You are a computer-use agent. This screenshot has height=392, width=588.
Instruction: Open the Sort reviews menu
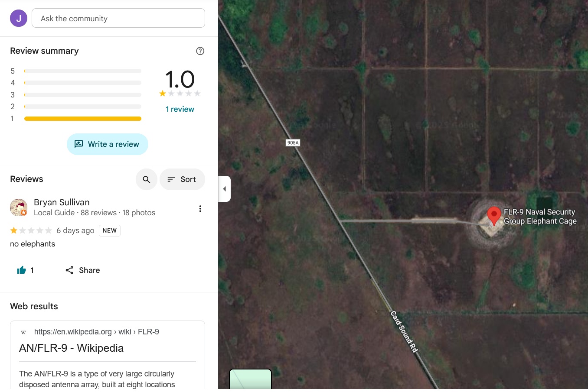pos(182,179)
